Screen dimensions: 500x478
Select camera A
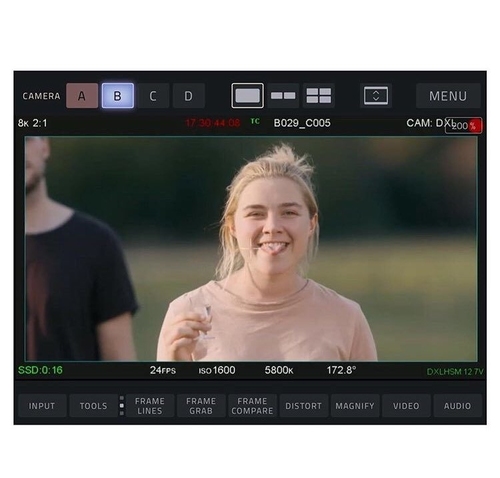point(82,96)
